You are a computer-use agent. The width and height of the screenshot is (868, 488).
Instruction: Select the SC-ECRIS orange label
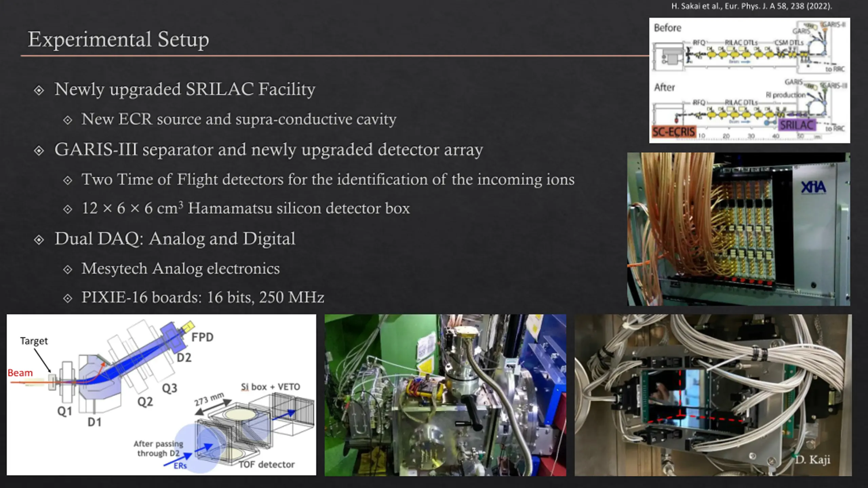[674, 132]
